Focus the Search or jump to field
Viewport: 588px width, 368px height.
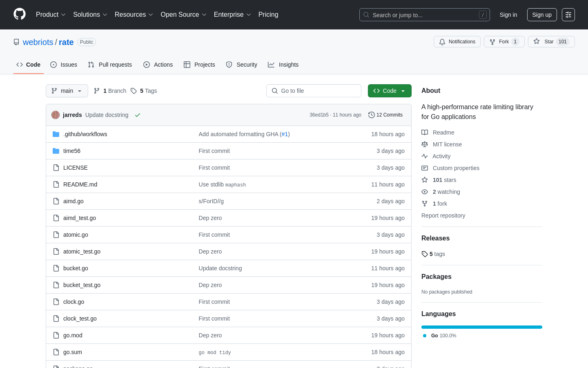[425, 15]
